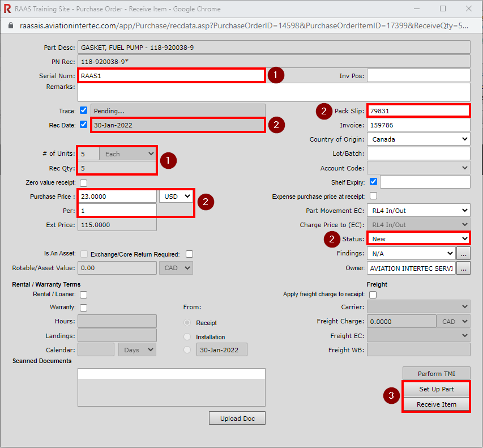Screen dimensions: 483x448
Task: Enable Zero value receipt checkbox
Action: [84, 182]
